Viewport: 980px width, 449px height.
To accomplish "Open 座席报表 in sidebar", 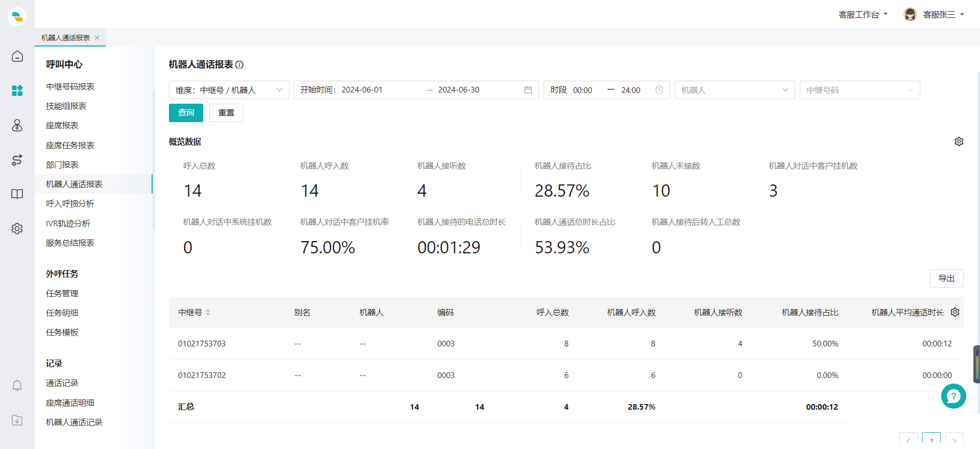I will click(x=62, y=126).
